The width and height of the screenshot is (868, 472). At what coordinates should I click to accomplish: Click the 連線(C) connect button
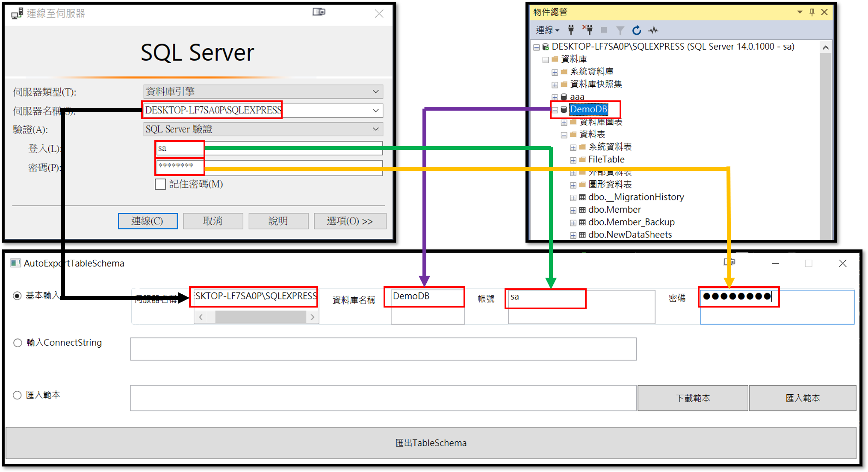click(148, 221)
